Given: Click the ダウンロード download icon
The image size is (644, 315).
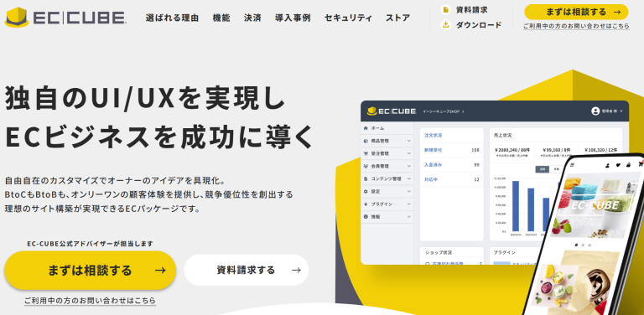Looking at the screenshot, I should click(x=445, y=24).
